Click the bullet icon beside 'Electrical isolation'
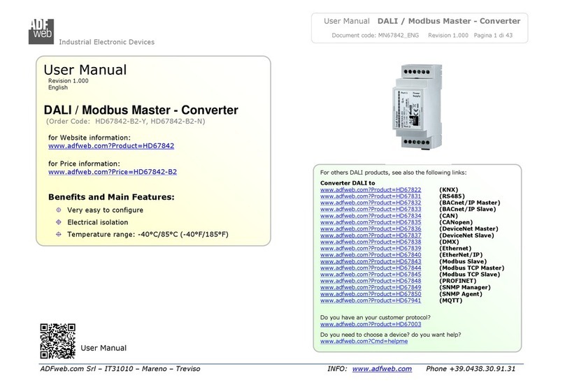The image size is (565, 392). pyautogui.click(x=59, y=222)
